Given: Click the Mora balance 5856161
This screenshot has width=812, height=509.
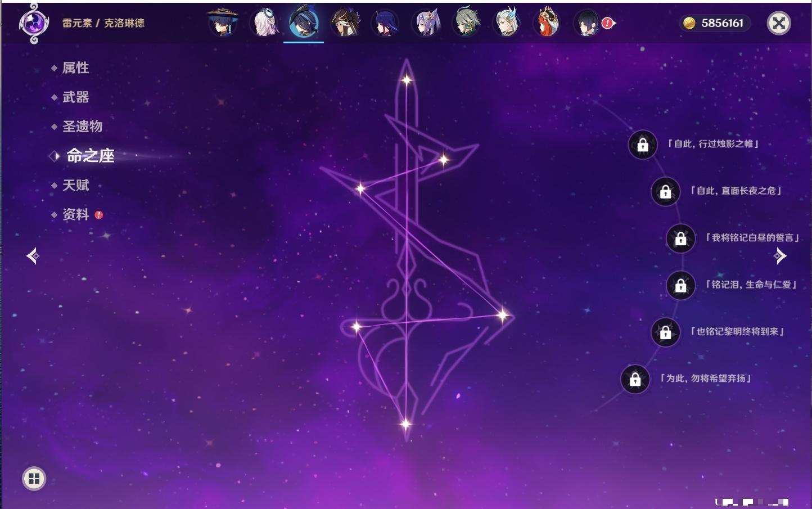Looking at the screenshot, I should [723, 23].
